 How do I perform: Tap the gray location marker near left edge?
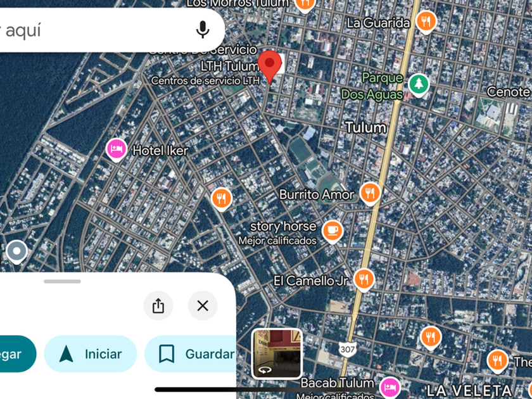pyautogui.click(x=16, y=252)
